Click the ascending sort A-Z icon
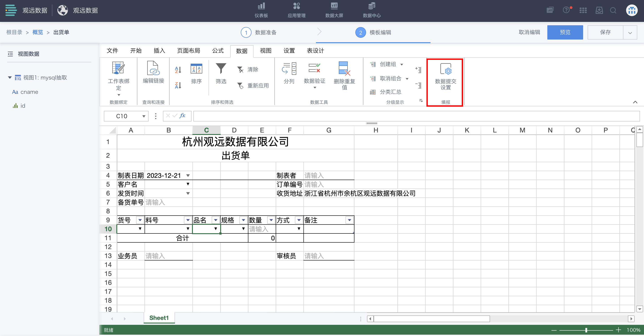The image size is (644, 336). click(x=178, y=70)
